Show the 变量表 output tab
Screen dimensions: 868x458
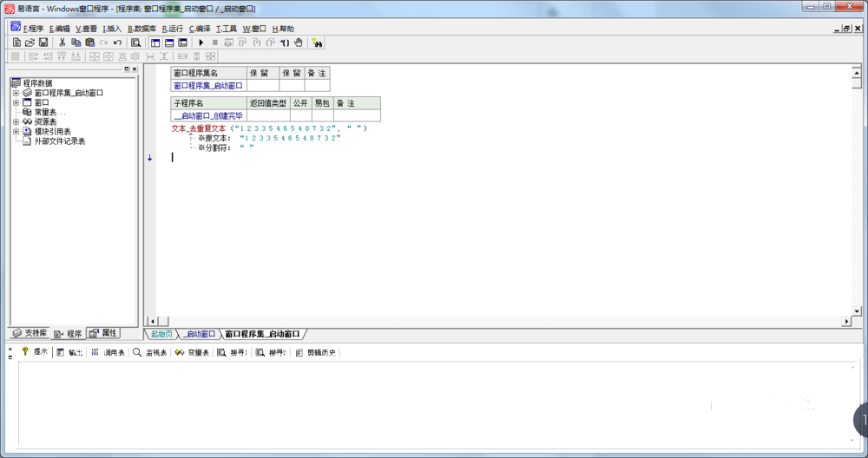point(192,353)
